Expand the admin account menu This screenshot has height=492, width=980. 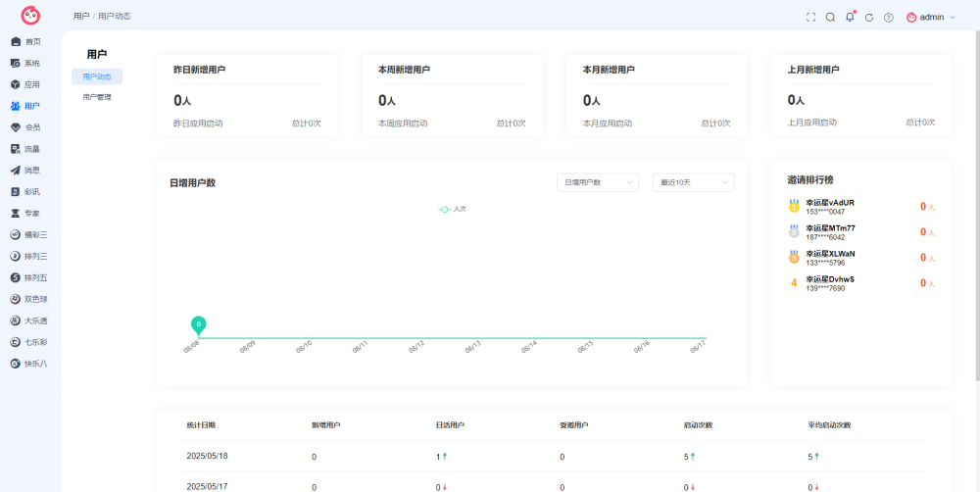click(931, 18)
